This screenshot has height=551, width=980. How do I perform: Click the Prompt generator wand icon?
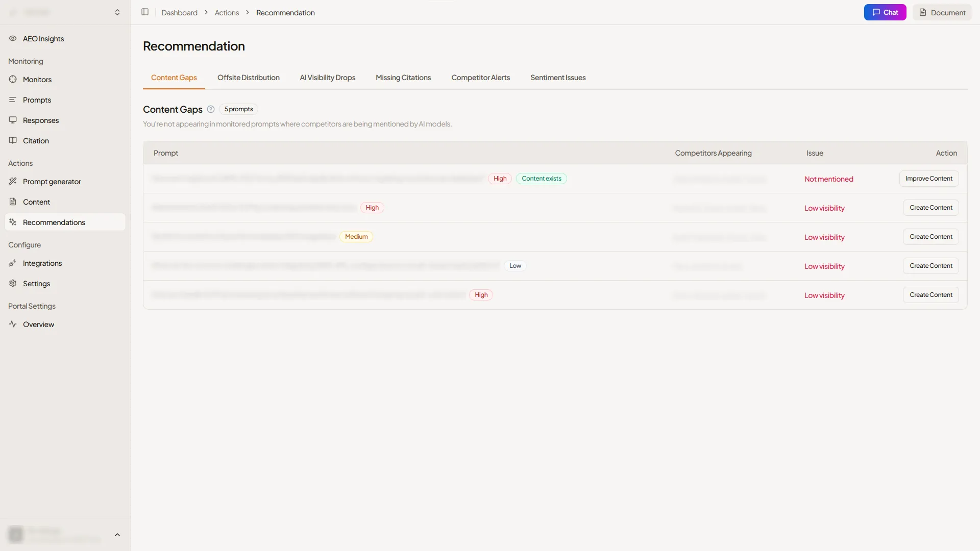tap(13, 182)
